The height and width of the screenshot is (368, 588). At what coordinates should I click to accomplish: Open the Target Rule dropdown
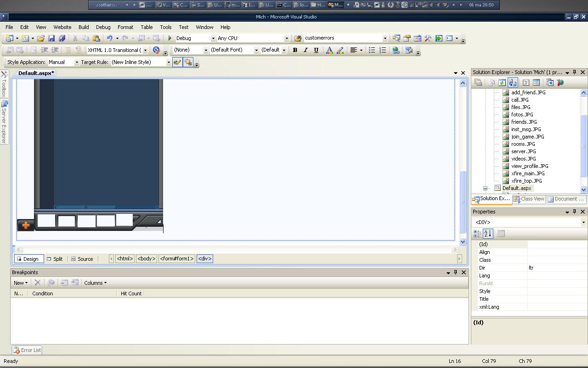tap(168, 62)
